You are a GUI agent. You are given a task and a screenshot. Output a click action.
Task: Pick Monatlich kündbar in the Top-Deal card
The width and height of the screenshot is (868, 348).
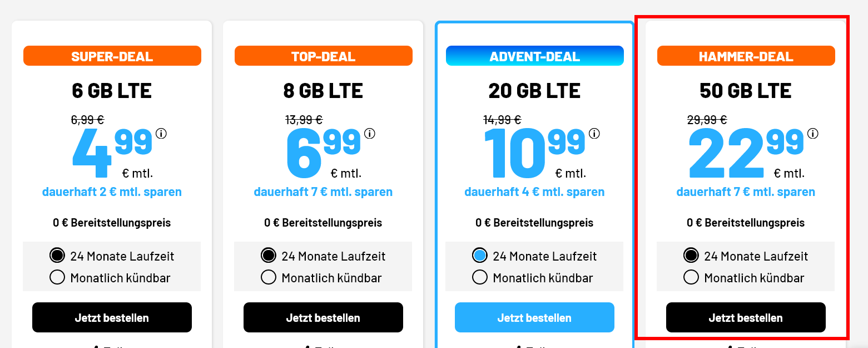tap(269, 277)
